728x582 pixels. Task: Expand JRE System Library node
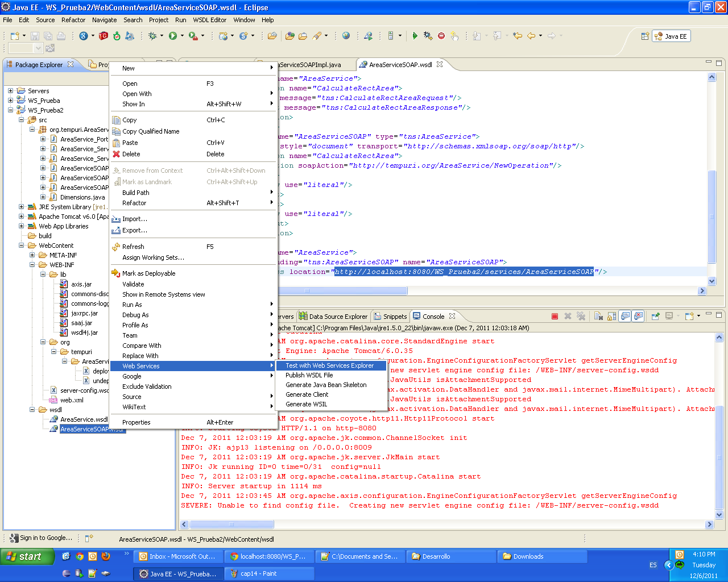point(21,207)
